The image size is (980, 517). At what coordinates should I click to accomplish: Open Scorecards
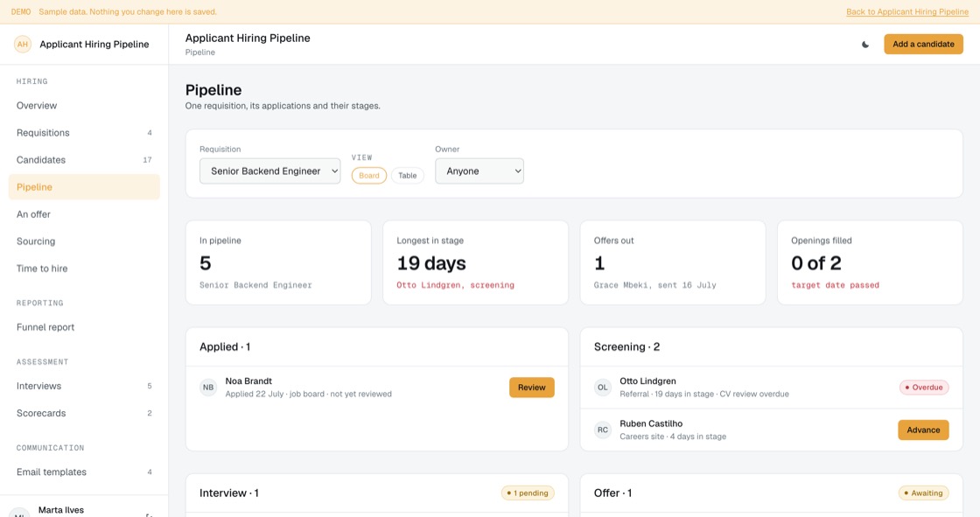[x=84, y=413]
